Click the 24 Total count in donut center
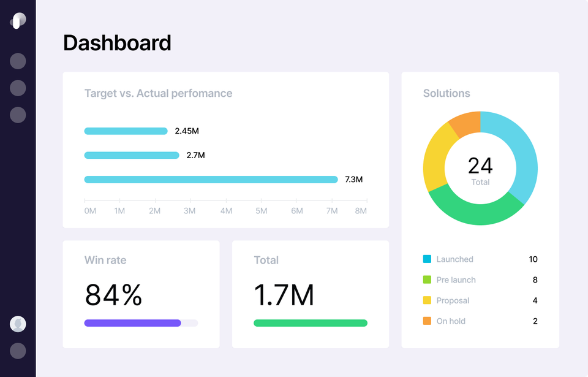The height and width of the screenshot is (377, 588). 480,168
